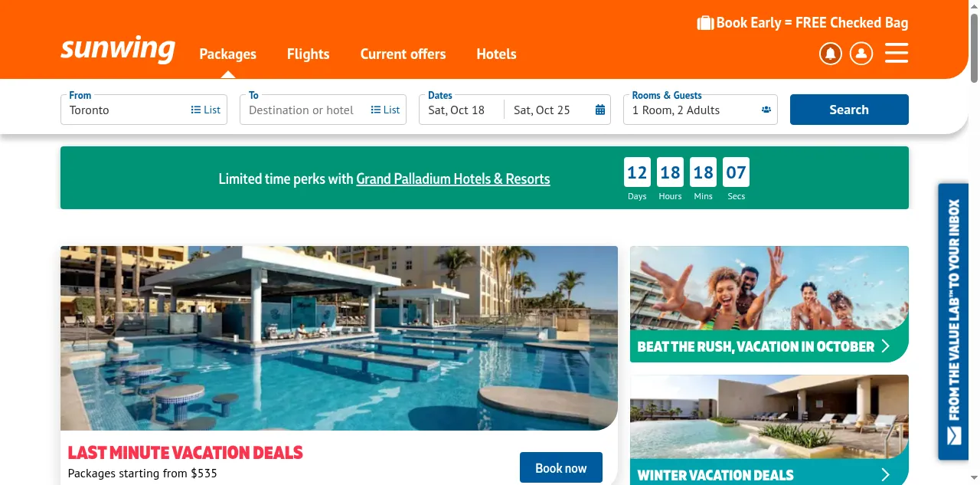Open the Current offers menu

pyautogui.click(x=403, y=54)
